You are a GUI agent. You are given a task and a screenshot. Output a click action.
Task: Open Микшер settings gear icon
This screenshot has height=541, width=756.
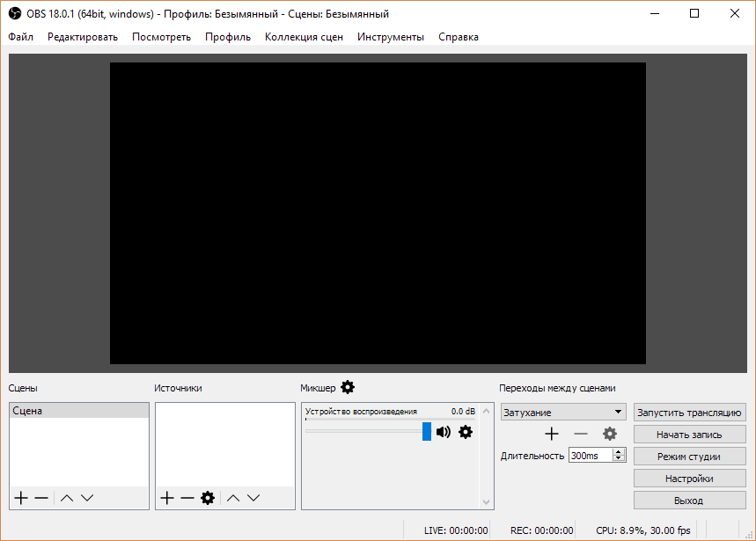coord(349,387)
